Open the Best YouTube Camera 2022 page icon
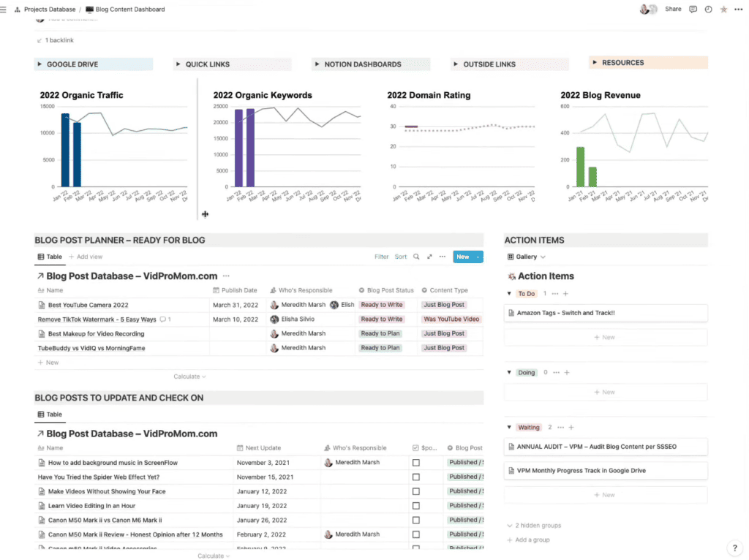This screenshot has height=560, width=749. point(42,305)
